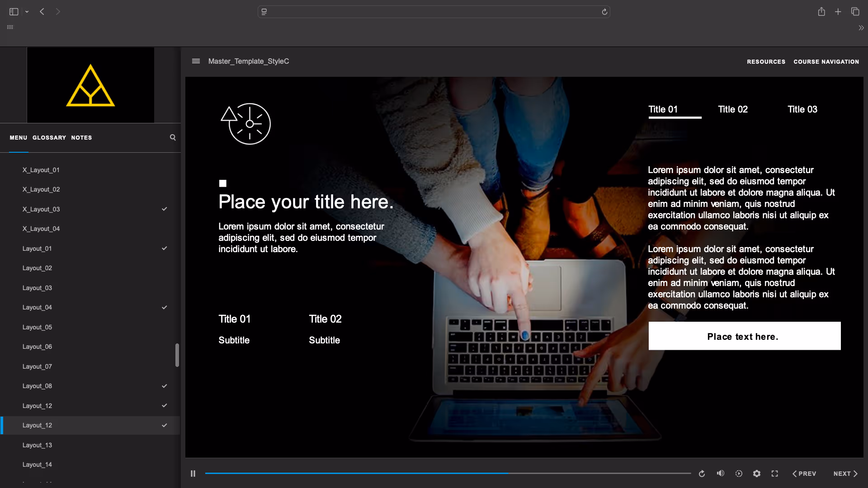Search the course menu
The width and height of the screenshot is (868, 488).
173,137
